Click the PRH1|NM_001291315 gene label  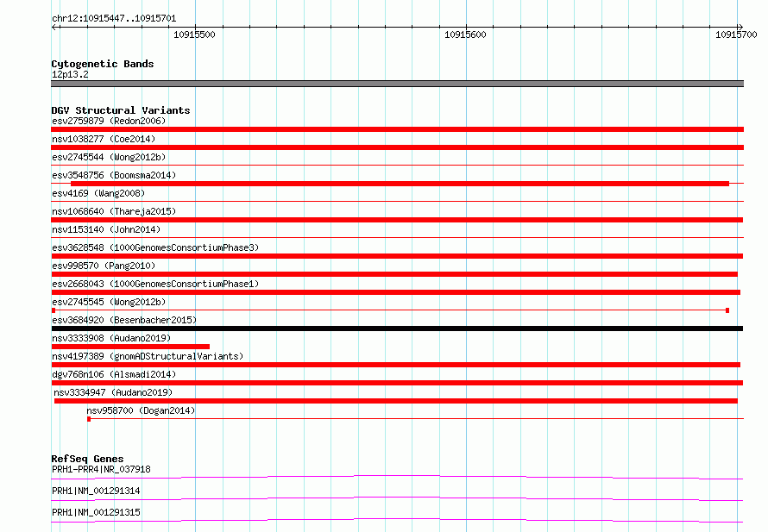[x=96, y=512]
